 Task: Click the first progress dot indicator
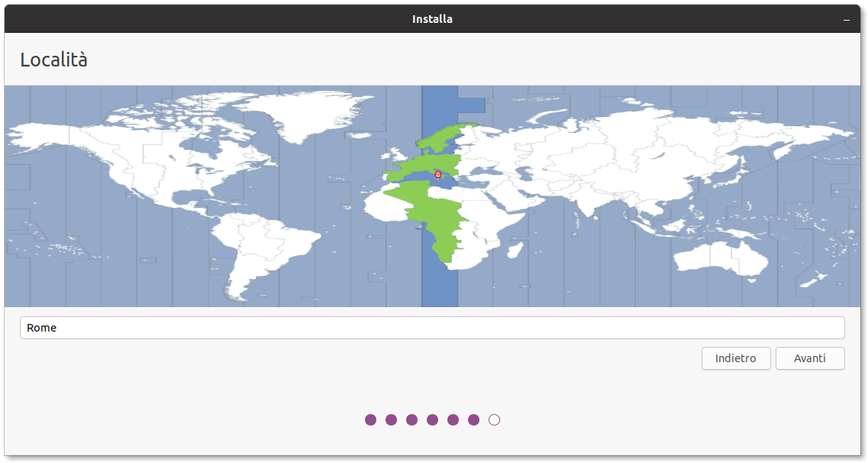coord(370,419)
